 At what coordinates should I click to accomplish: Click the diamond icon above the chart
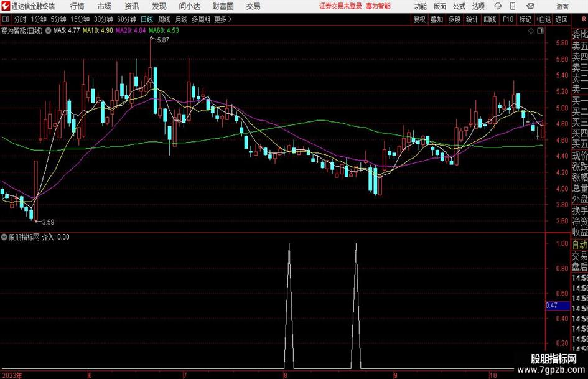click(531, 31)
